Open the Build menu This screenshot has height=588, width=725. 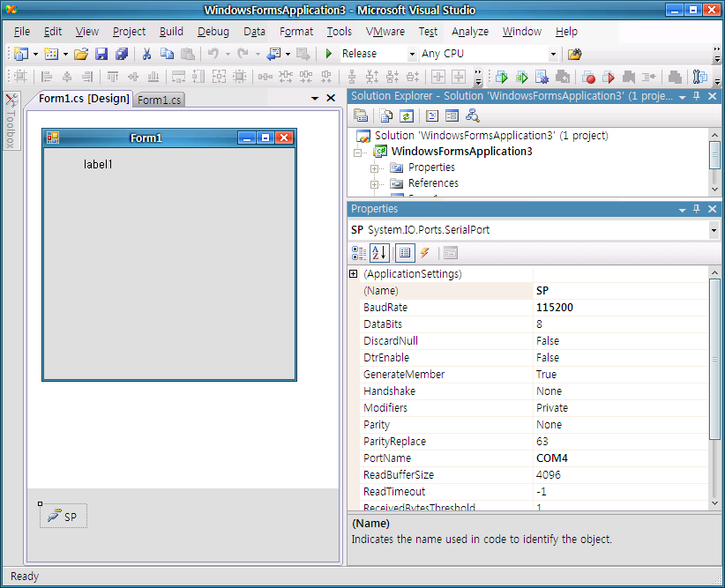(171, 32)
